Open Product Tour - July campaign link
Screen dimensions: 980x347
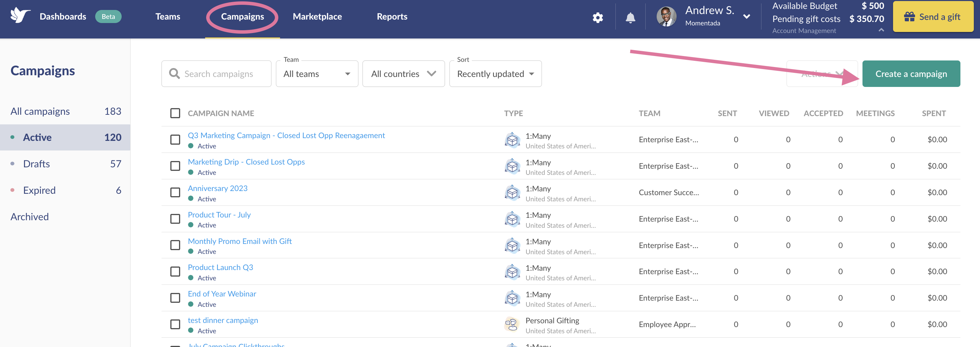pyautogui.click(x=219, y=215)
